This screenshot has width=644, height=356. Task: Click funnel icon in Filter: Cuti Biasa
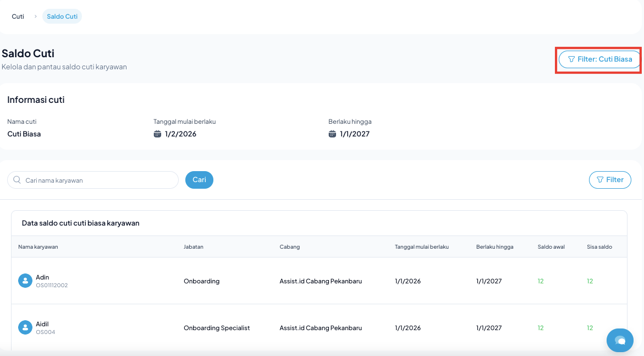571,59
